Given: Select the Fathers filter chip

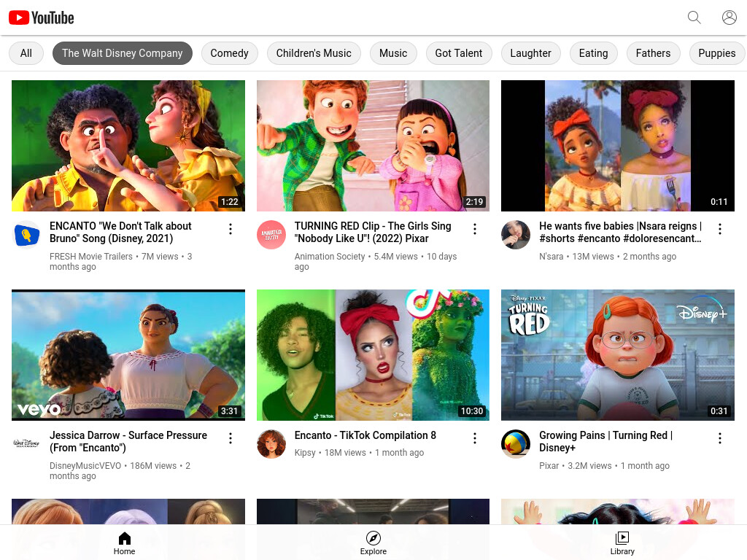Looking at the screenshot, I should click(653, 53).
